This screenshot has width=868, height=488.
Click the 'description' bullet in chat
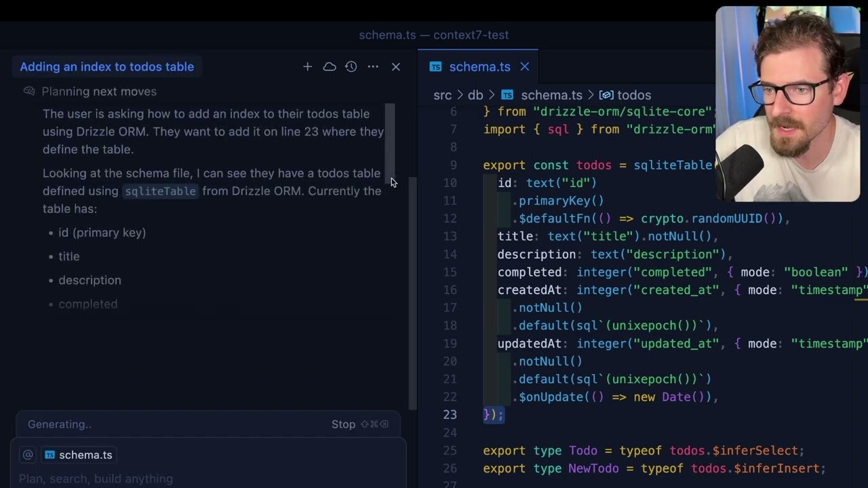pyautogui.click(x=90, y=280)
